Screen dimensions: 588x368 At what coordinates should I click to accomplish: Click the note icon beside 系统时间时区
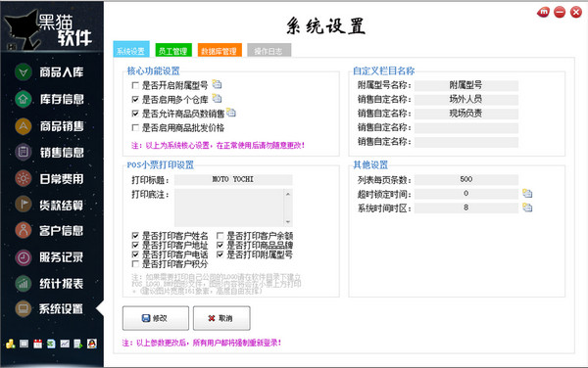527,207
